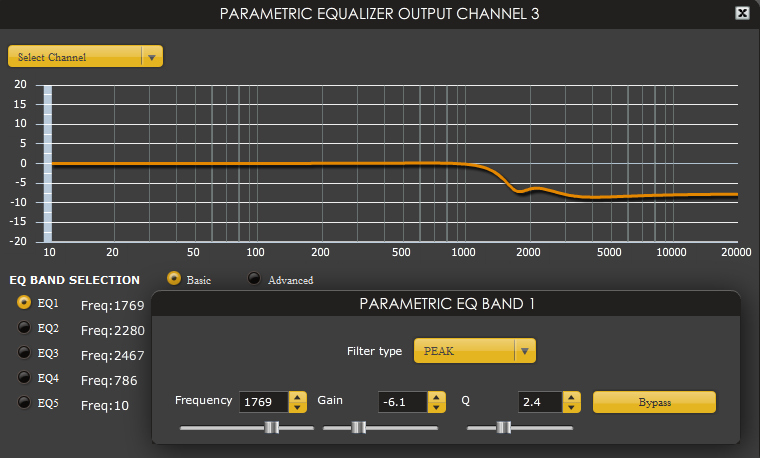Decrease Frequency with the down arrow
This screenshot has height=458, width=760.
pyautogui.click(x=298, y=407)
